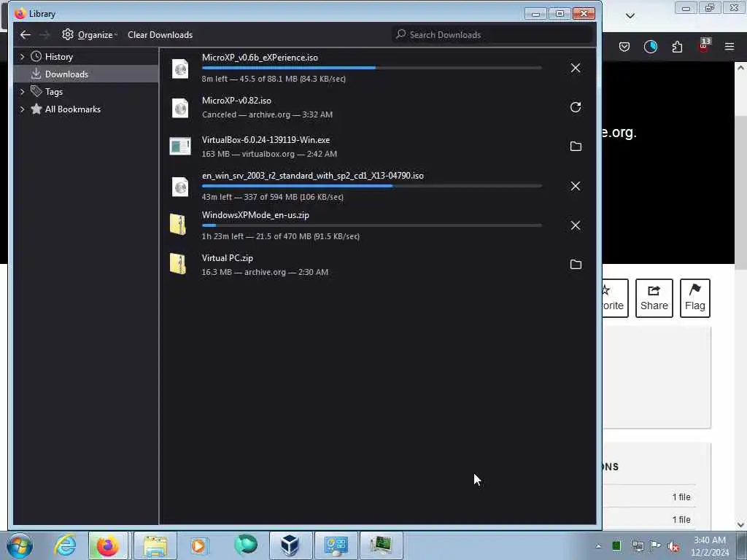This screenshot has height=560, width=747.
Task: Show VirtualBox-6.0.24 installer in folder
Action: [576, 146]
